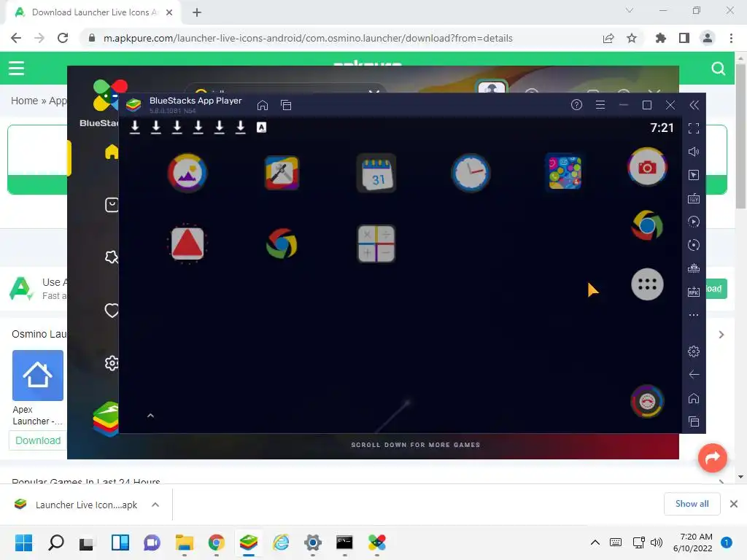Open the phone dialer app icon

[647, 402]
